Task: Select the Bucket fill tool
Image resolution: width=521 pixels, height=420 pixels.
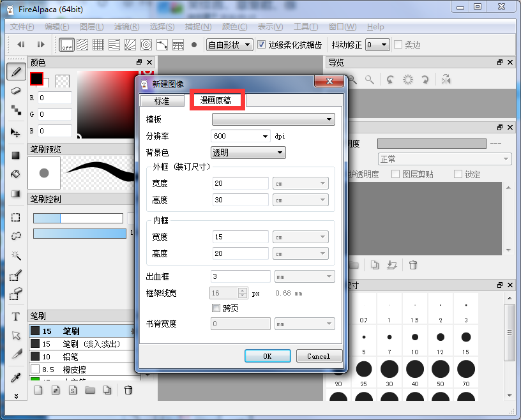Action: coord(16,174)
